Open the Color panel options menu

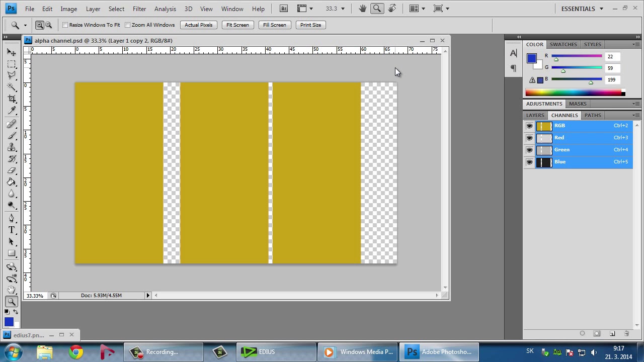click(x=636, y=44)
